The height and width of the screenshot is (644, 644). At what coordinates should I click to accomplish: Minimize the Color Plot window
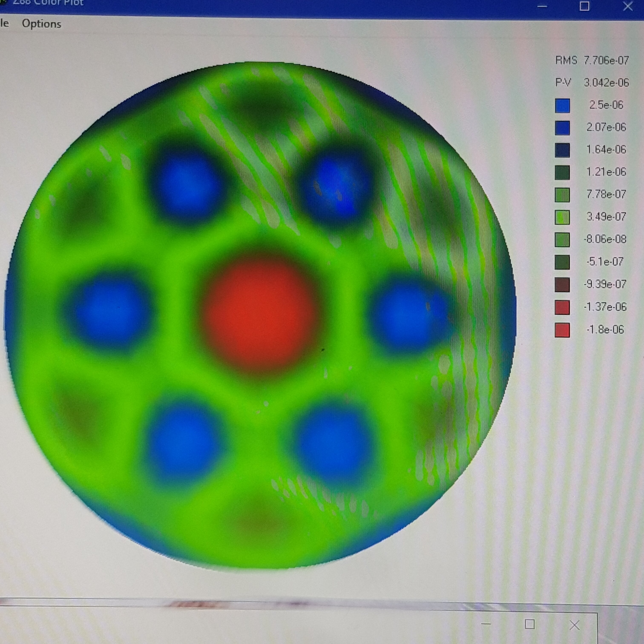click(x=542, y=6)
